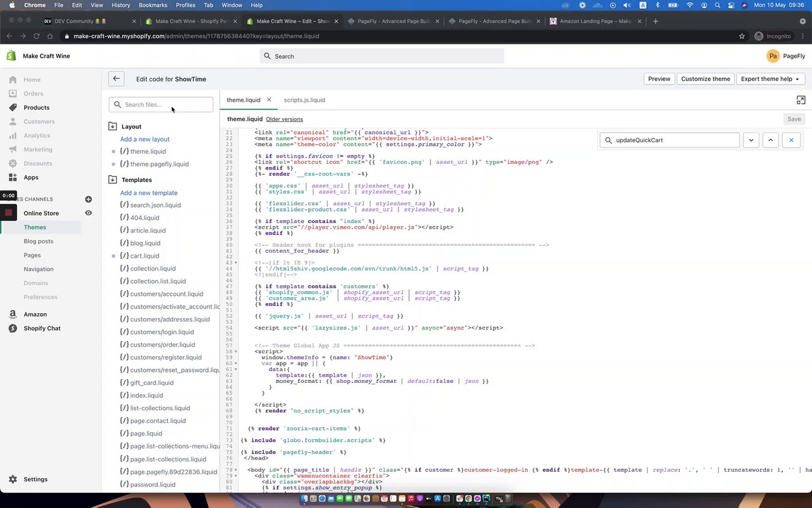Open the Shopify Chat channel
The width and height of the screenshot is (812, 508).
(42, 328)
